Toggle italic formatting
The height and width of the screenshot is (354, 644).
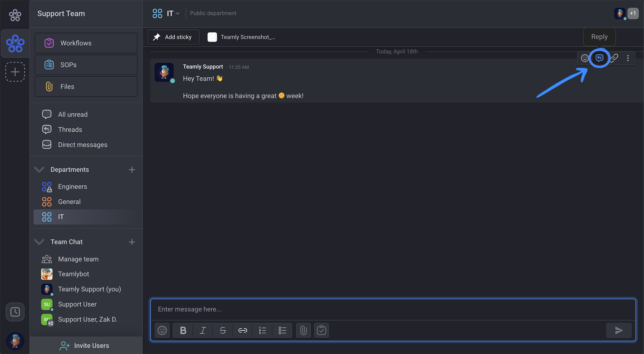[203, 330]
